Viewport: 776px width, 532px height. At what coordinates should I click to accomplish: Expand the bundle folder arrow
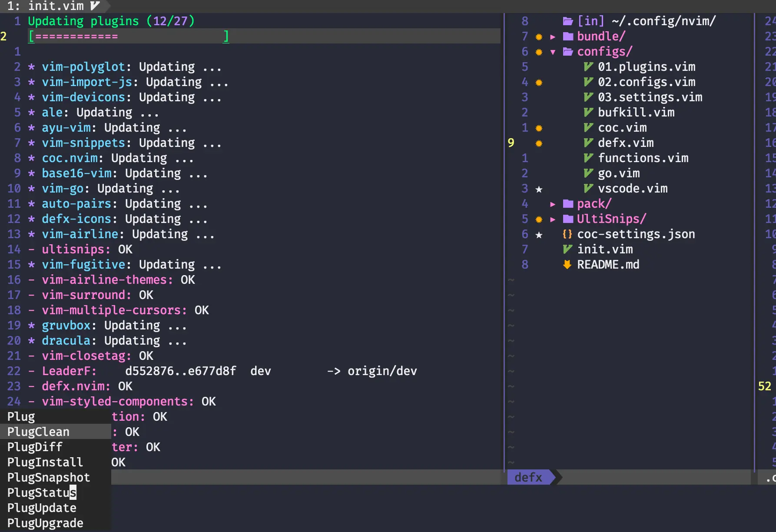click(553, 37)
